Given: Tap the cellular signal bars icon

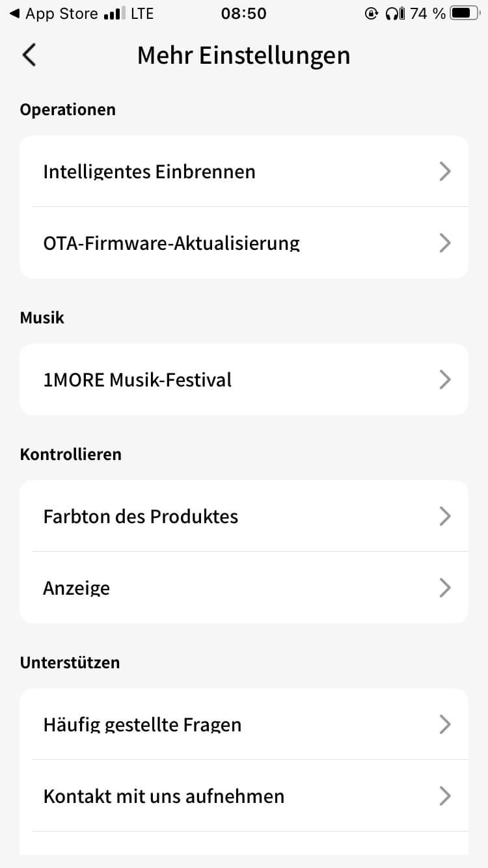Looking at the screenshot, I should pos(115,14).
